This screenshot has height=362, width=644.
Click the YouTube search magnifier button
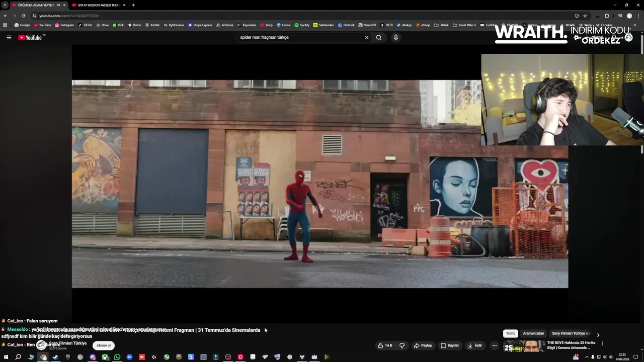379,37
